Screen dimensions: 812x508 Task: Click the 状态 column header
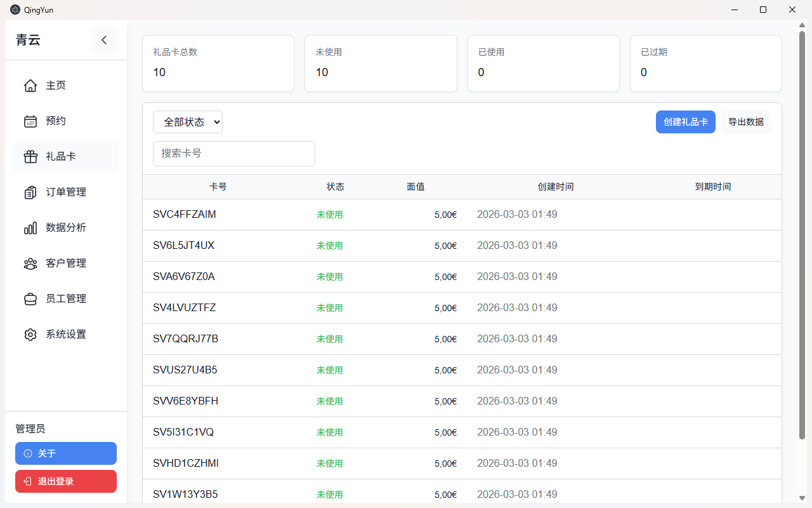[x=336, y=187]
